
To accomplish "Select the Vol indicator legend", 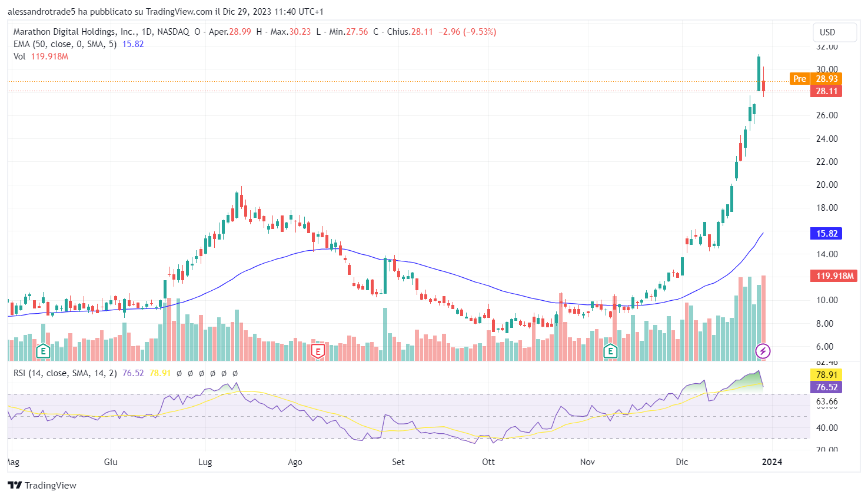I will [19, 57].
